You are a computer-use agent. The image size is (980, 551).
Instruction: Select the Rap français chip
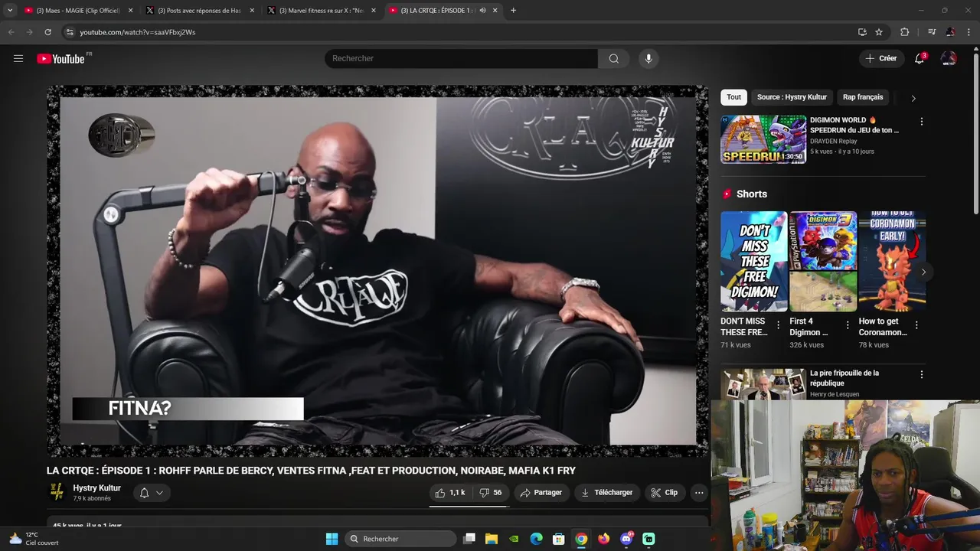[863, 97]
